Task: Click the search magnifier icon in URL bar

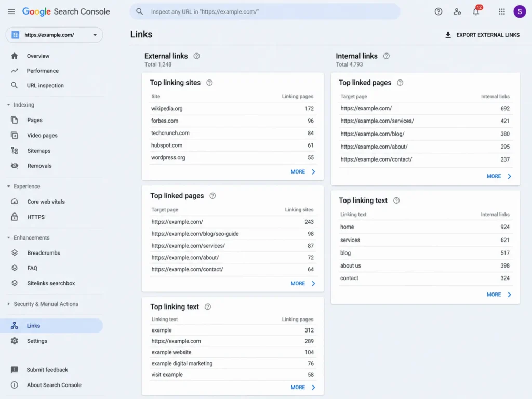Action: (x=139, y=11)
